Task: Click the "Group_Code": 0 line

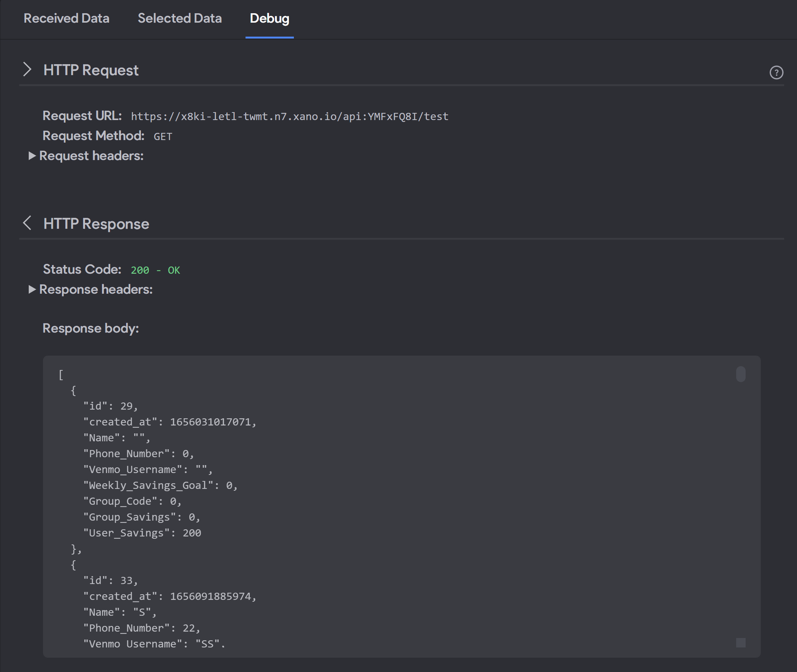Action: coord(132,501)
